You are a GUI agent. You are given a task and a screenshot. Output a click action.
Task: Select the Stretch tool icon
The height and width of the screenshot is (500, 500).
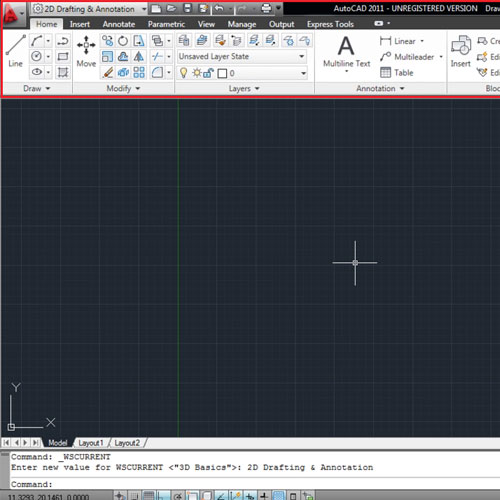click(x=139, y=41)
